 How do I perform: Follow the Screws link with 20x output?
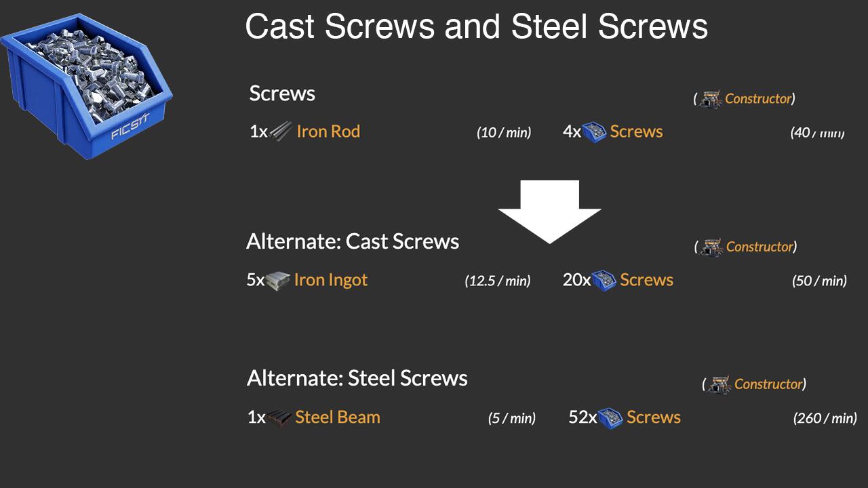tap(647, 280)
